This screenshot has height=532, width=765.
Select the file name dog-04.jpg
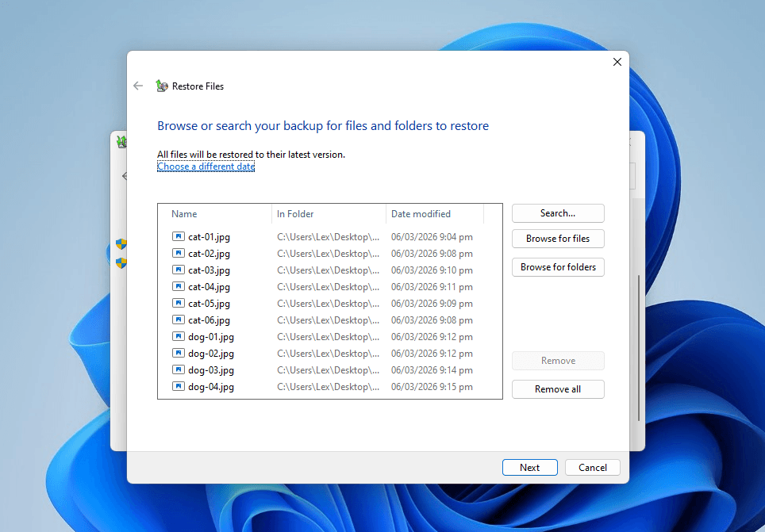[x=211, y=387]
